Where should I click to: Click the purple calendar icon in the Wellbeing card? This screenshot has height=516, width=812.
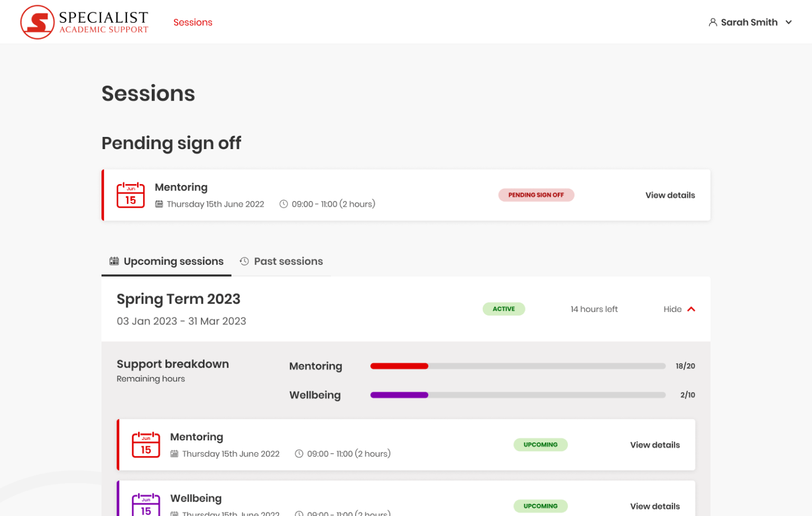coord(146,505)
